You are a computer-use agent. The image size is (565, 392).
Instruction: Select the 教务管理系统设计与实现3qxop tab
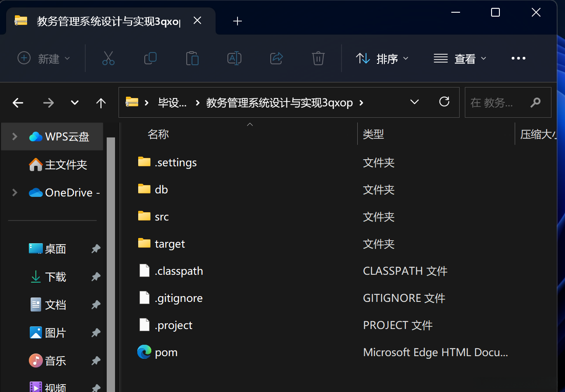pos(110,21)
